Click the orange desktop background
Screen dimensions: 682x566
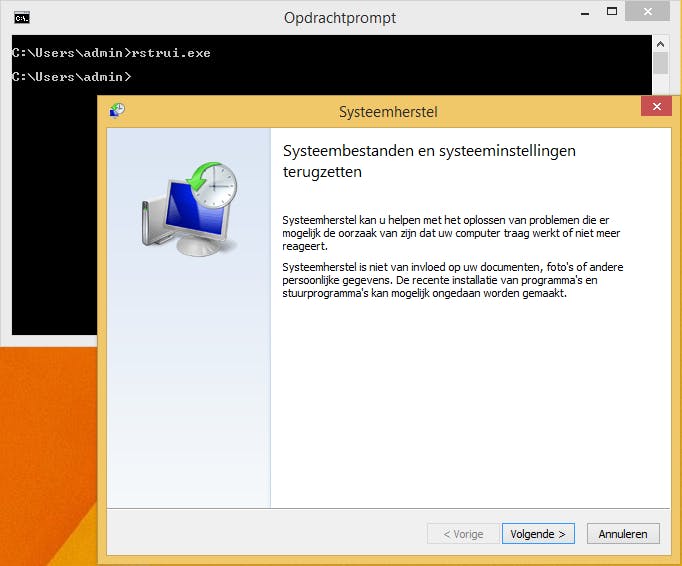tap(48, 452)
